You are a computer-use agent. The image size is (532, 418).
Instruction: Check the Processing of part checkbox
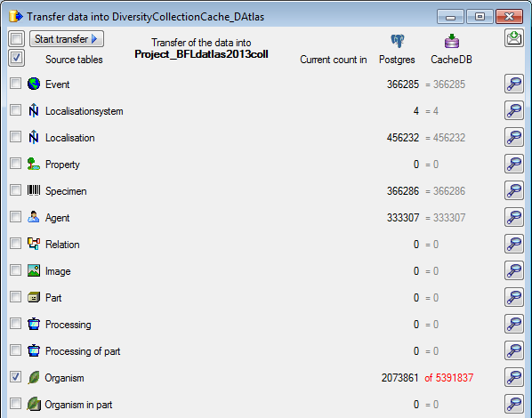(x=15, y=350)
